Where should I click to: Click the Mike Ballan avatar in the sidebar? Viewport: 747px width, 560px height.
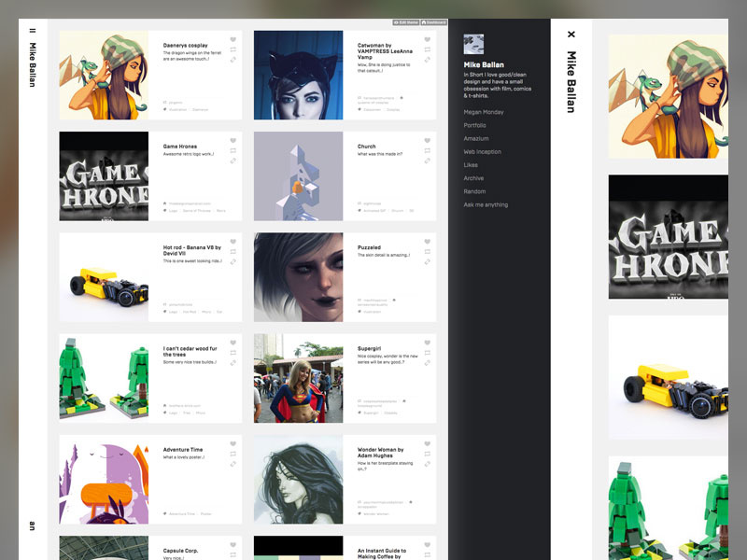pos(473,44)
